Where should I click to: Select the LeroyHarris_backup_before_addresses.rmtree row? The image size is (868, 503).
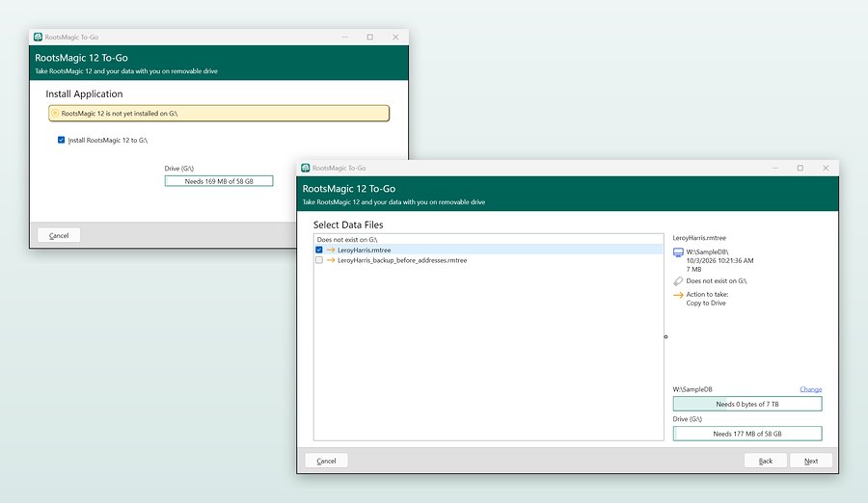(x=488, y=260)
